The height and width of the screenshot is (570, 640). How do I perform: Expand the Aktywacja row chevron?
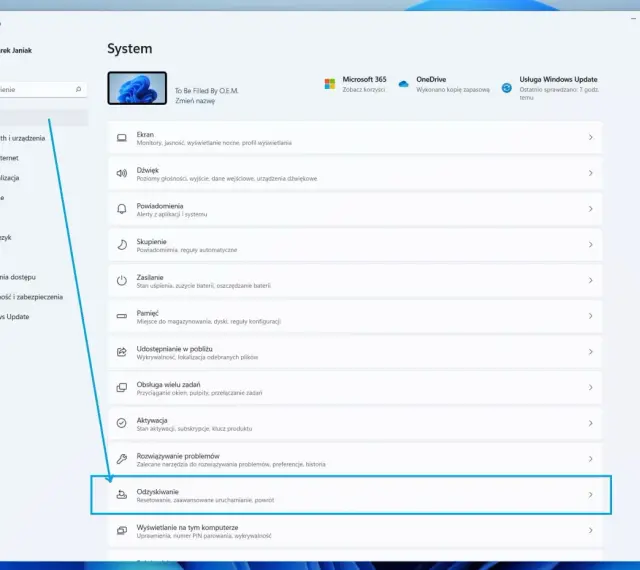click(x=591, y=423)
